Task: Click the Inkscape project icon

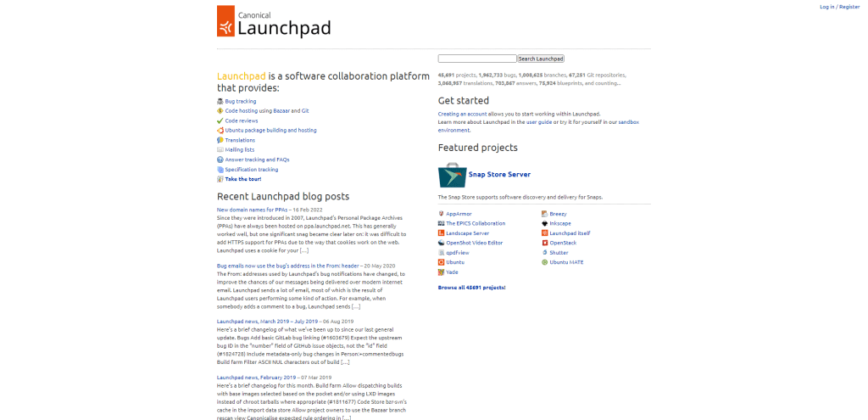Action: 545,223
